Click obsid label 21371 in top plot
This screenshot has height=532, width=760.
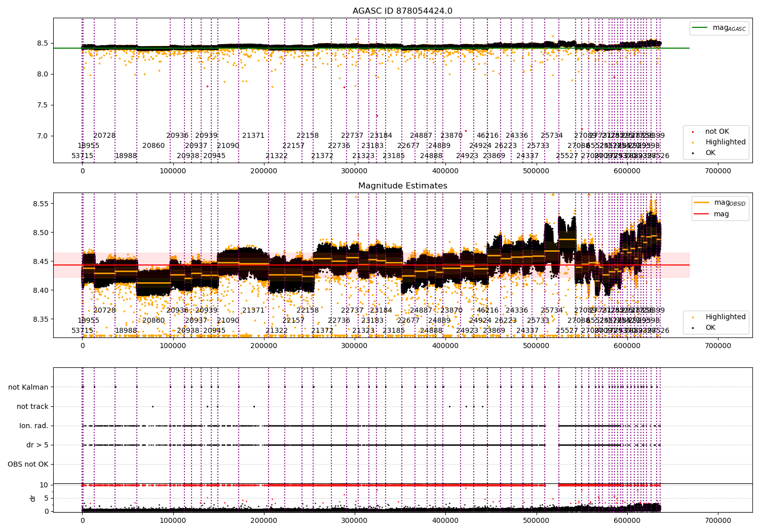[253, 136]
